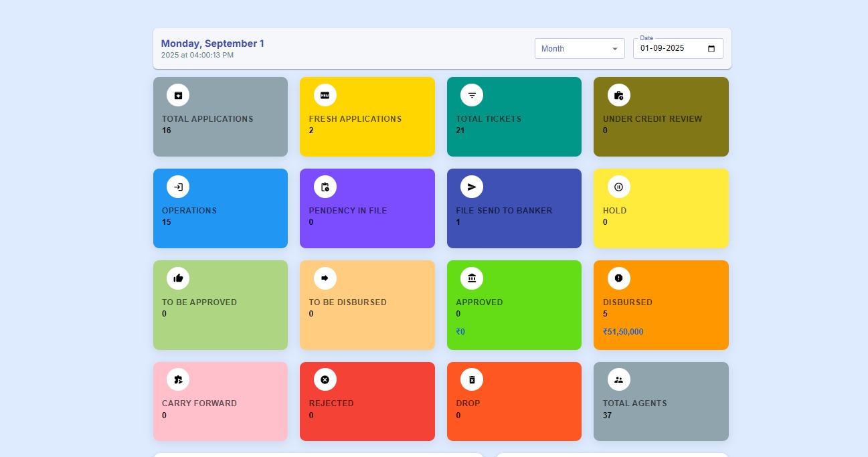This screenshot has height=457, width=868.
Task: Expand the Month selector arrow
Action: 615,48
